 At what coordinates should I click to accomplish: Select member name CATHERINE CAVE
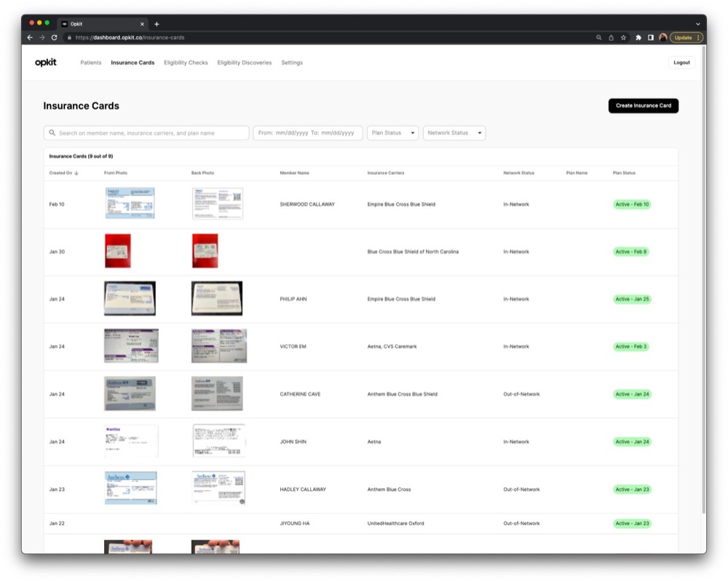point(301,394)
